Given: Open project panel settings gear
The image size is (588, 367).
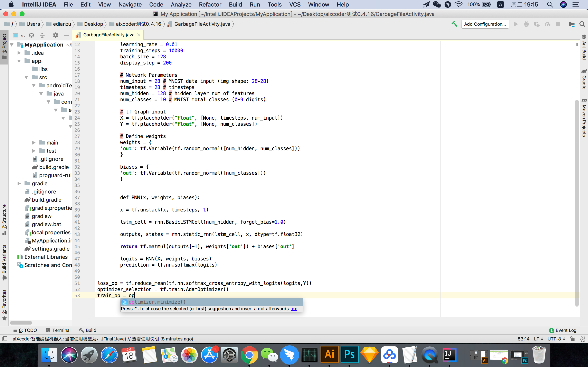Looking at the screenshot, I should (x=55, y=35).
